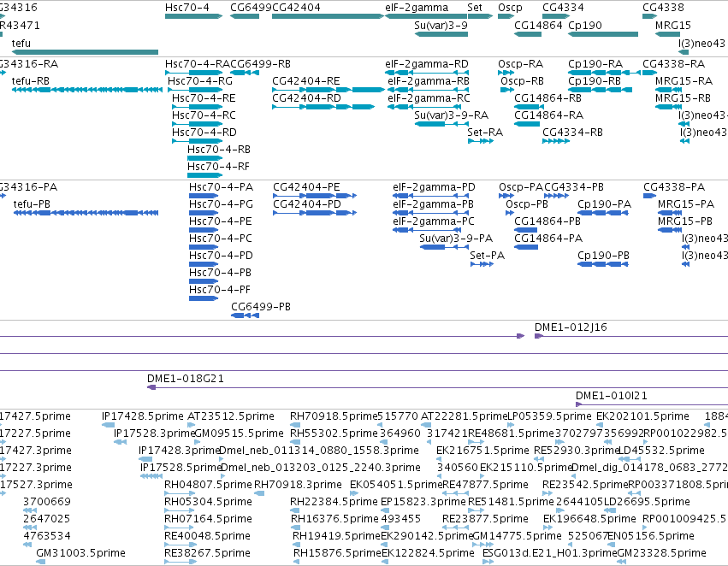728x566 pixels.
Task: Select EST RH70918.3prime
Action: tap(259, 493)
